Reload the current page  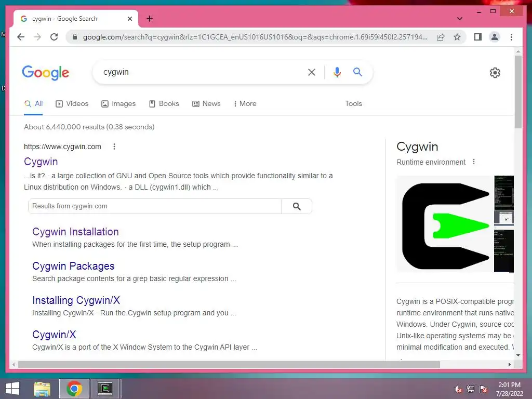pyautogui.click(x=54, y=37)
